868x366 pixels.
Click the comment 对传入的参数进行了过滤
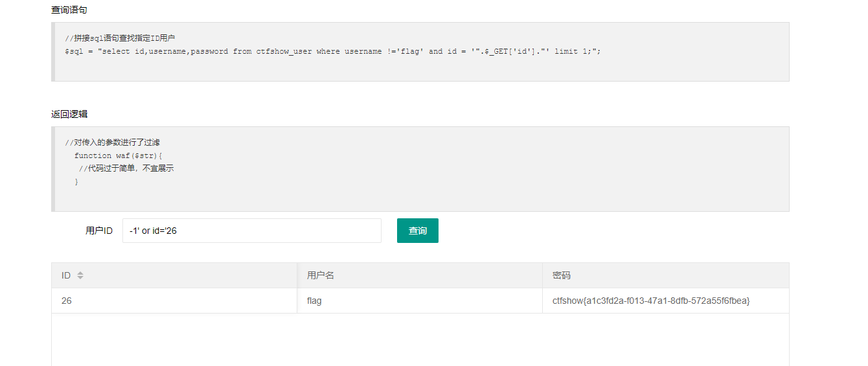(x=112, y=143)
